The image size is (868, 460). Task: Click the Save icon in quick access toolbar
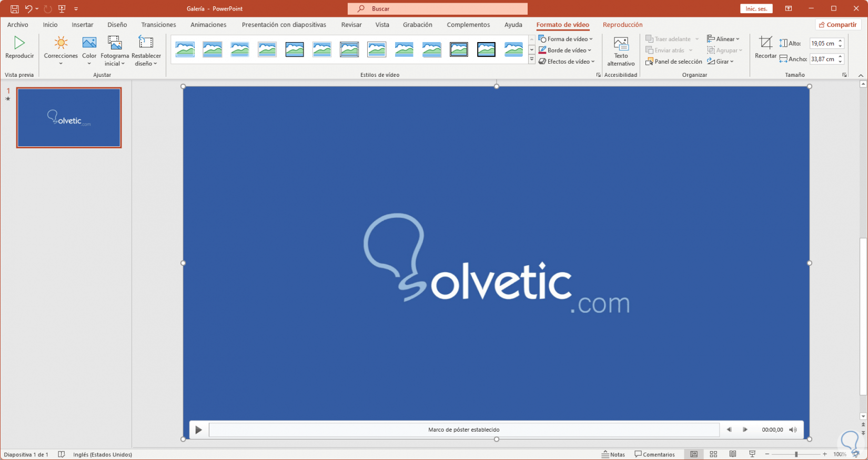pyautogui.click(x=14, y=9)
